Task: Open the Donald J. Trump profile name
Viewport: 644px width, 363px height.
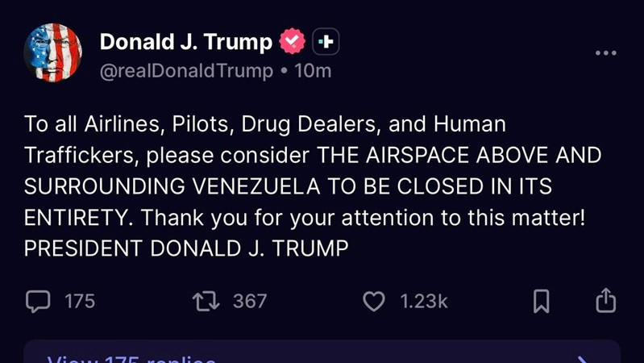Action: [185, 41]
